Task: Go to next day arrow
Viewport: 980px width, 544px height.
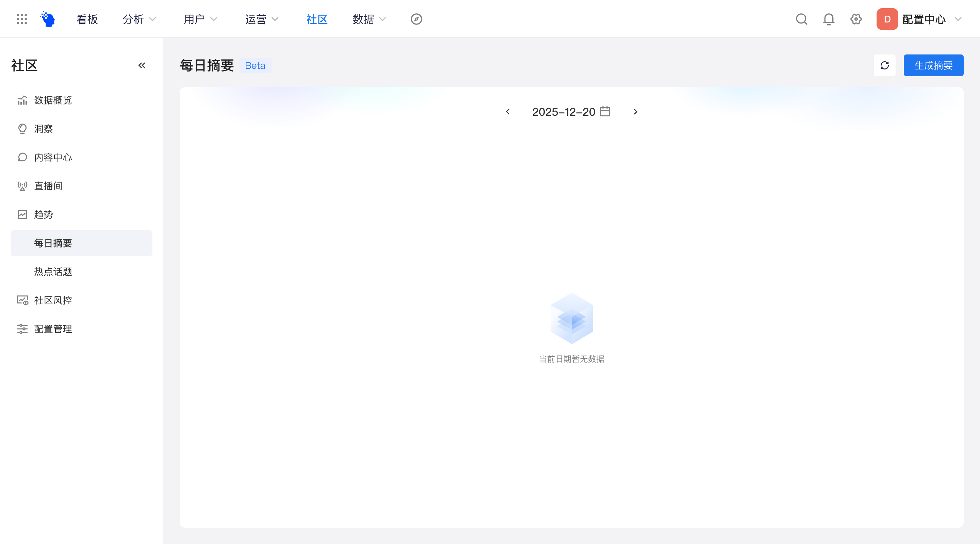Action: point(635,112)
